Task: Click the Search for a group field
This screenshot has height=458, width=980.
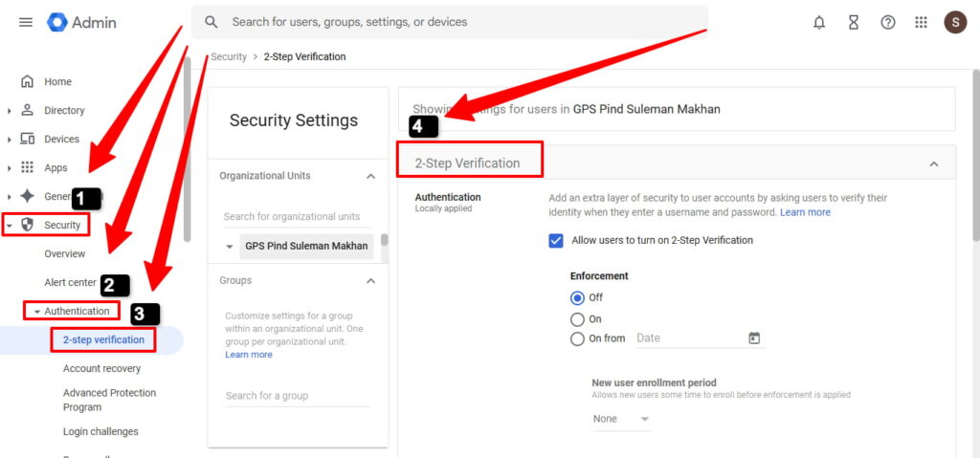Action: (x=297, y=396)
